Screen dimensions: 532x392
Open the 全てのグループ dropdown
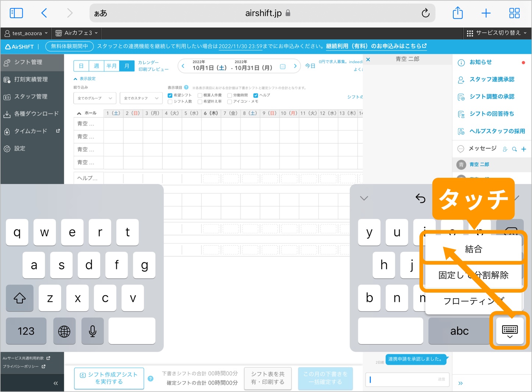(x=95, y=98)
